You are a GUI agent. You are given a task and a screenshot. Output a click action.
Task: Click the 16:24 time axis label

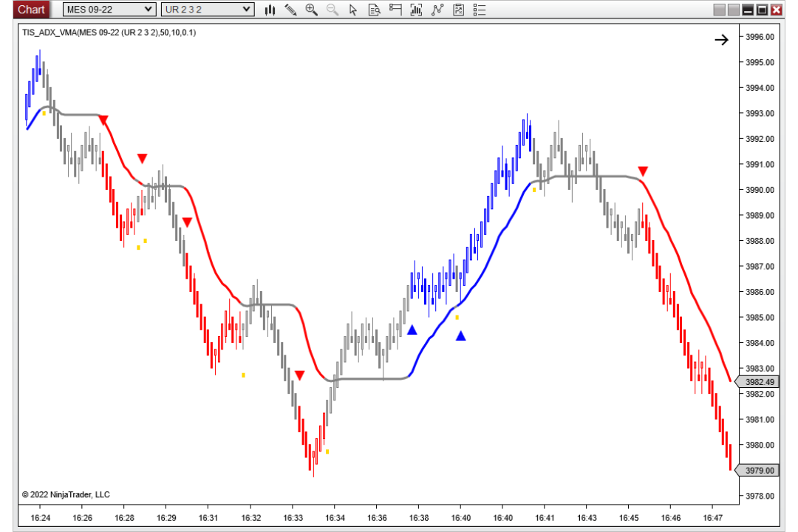coord(40,518)
